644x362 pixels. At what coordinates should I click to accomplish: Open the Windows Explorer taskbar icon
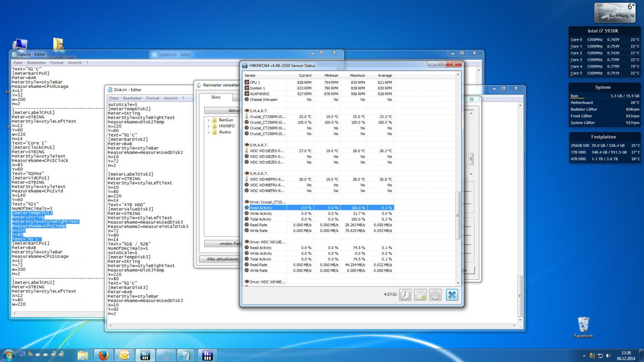click(83, 355)
